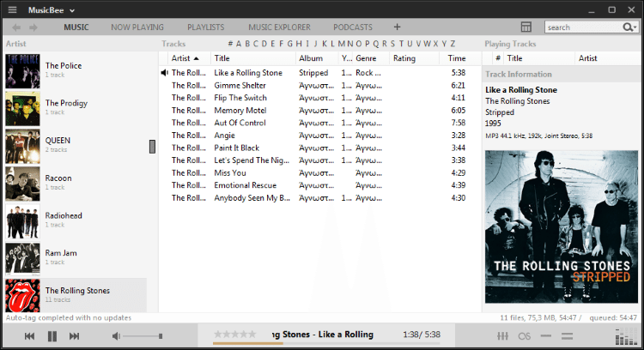This screenshot has width=644, height=350.
Task: Open the hamburger main menu
Action: 12,9
